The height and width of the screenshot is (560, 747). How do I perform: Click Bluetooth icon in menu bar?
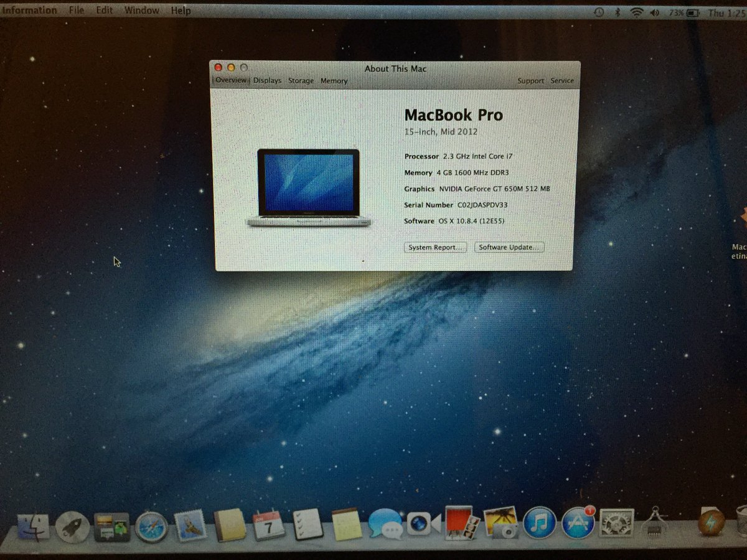pyautogui.click(x=618, y=12)
